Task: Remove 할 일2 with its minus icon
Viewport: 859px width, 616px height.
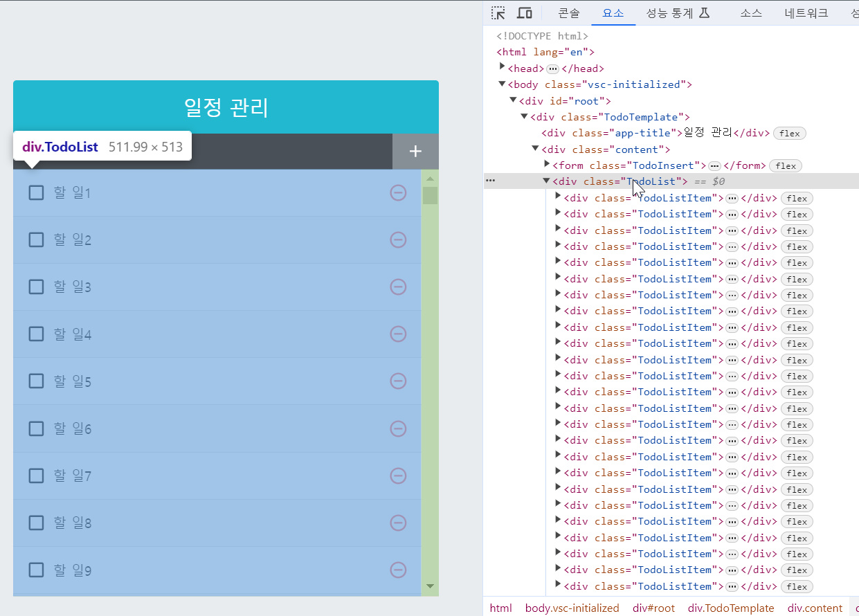Action: point(398,239)
